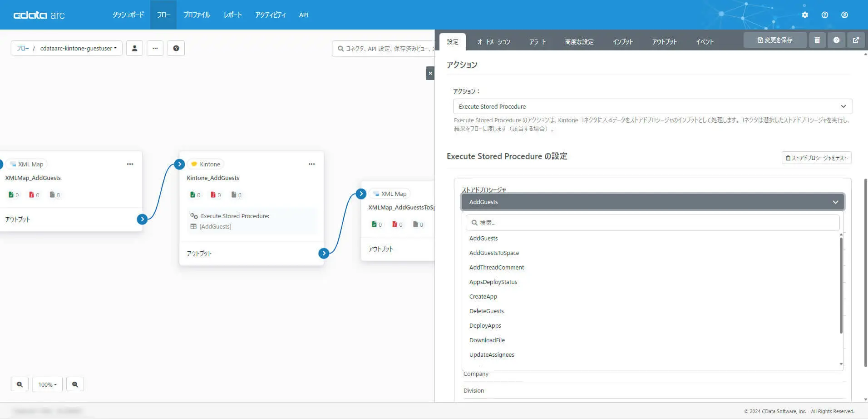Open the 100% zoom level dropdown
The image size is (868, 419).
pyautogui.click(x=47, y=384)
